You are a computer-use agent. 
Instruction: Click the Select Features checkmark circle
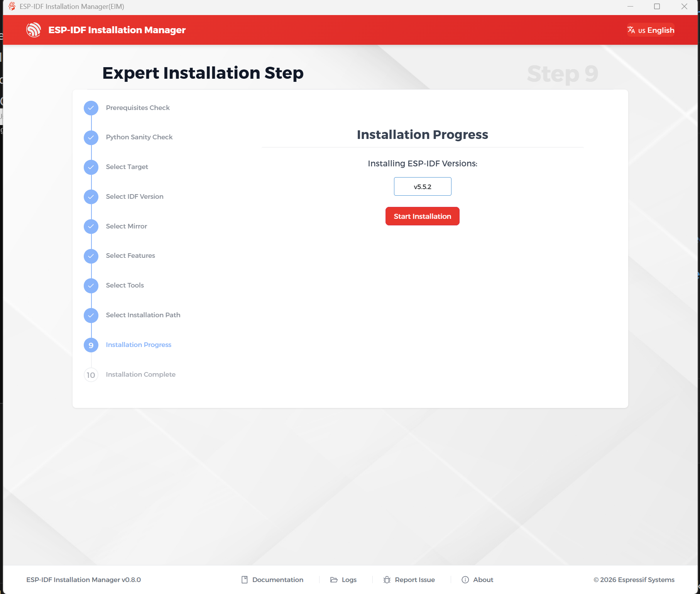[91, 256]
